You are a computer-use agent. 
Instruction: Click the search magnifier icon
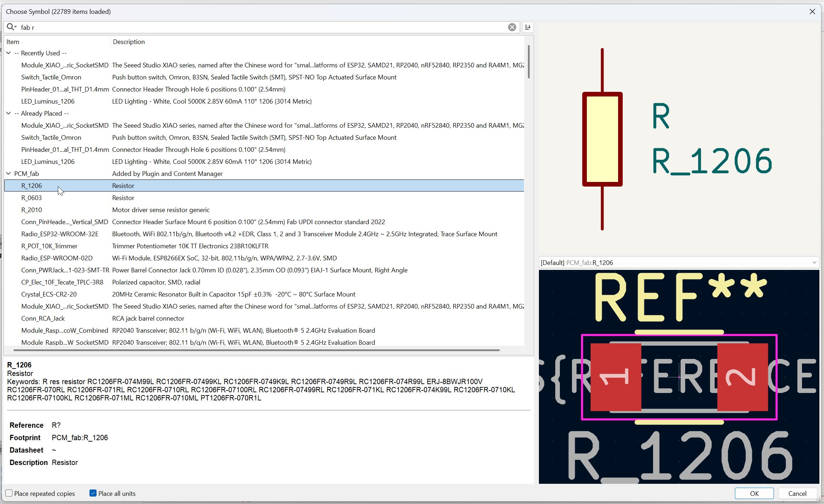point(11,27)
